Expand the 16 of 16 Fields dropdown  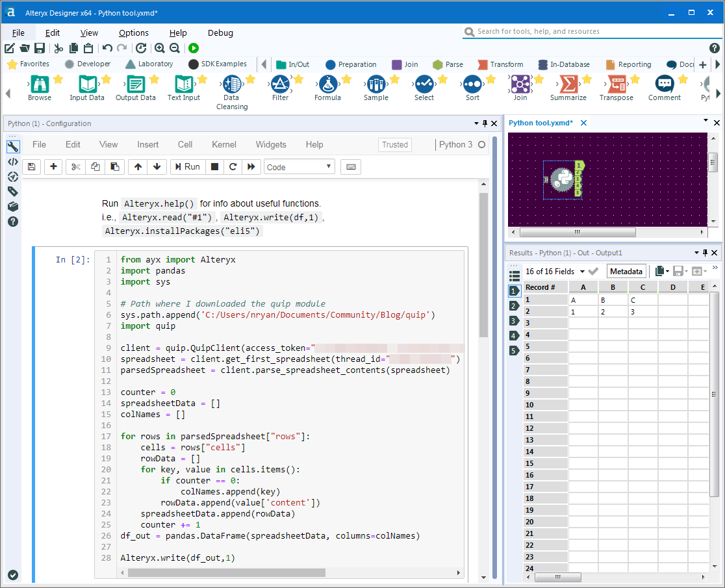pyautogui.click(x=582, y=272)
